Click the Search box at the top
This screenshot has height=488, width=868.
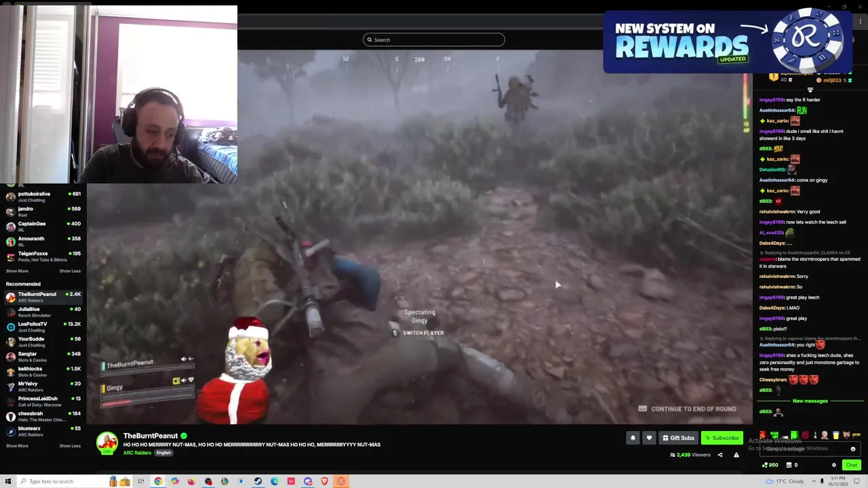(x=434, y=40)
